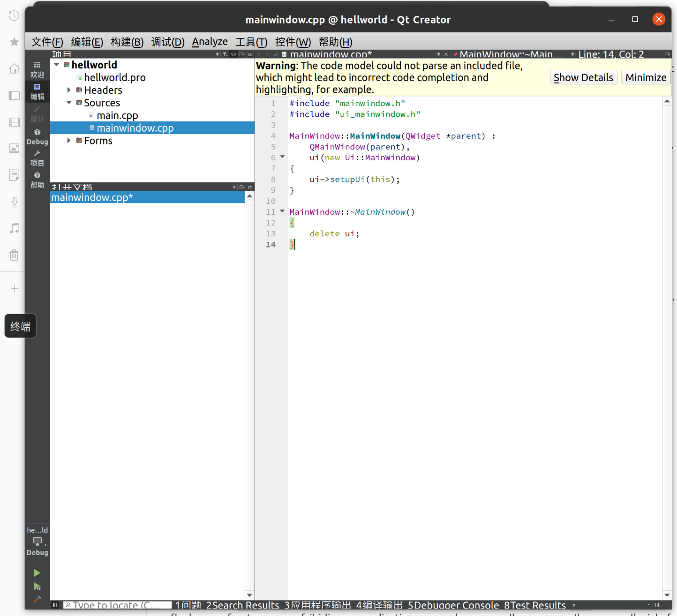This screenshot has height=616, width=677.
Task: Open the Projects (项目) mode
Action: (37, 158)
